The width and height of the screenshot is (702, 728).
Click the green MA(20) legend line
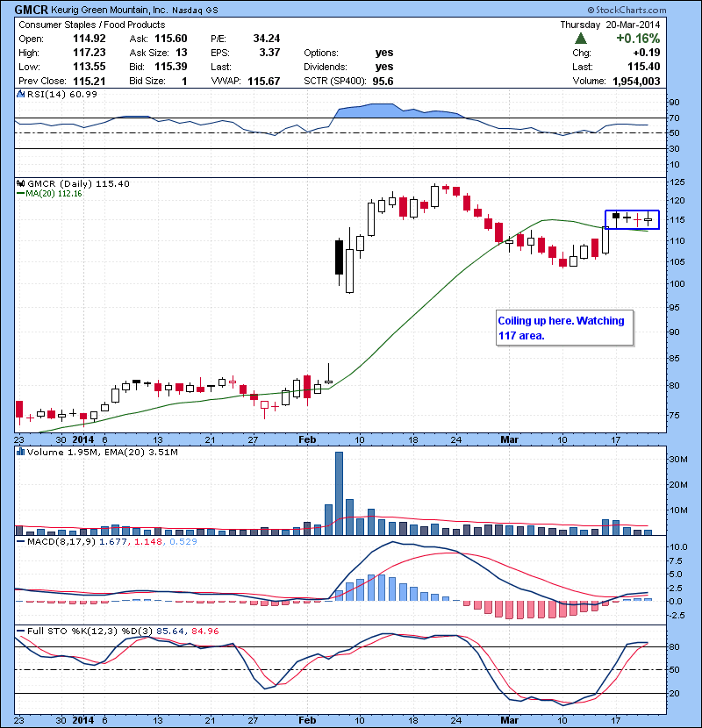coord(20,194)
